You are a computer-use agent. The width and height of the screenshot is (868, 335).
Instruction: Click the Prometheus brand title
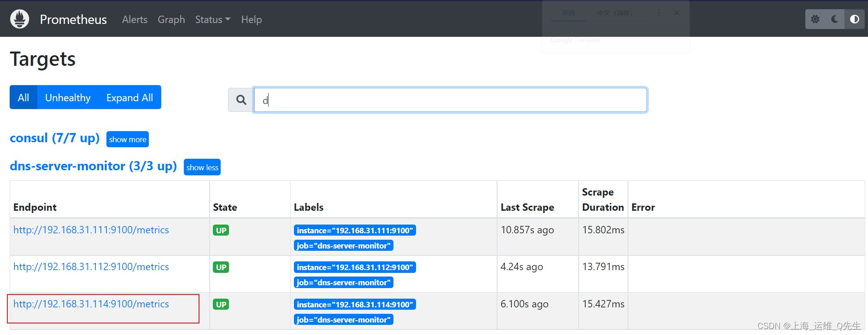click(73, 19)
